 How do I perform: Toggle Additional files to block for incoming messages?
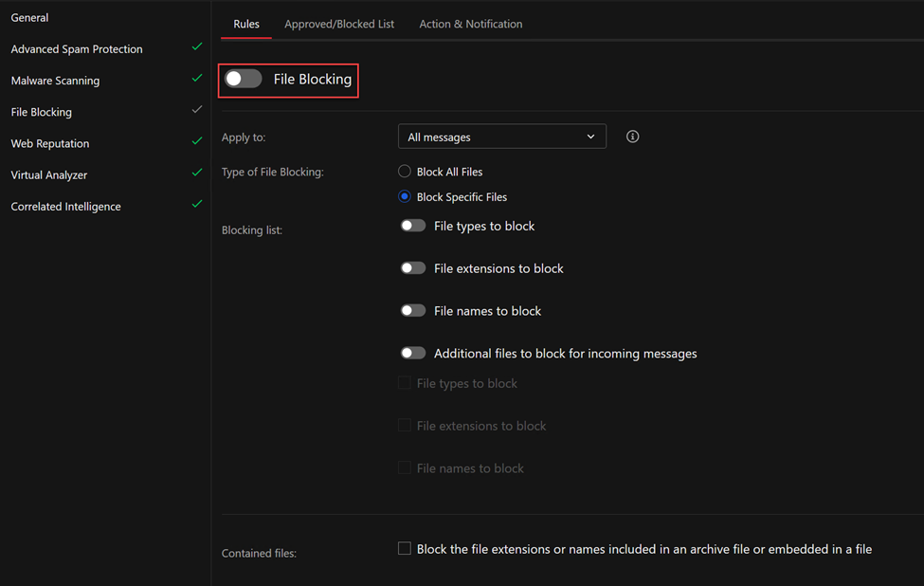[x=412, y=353]
